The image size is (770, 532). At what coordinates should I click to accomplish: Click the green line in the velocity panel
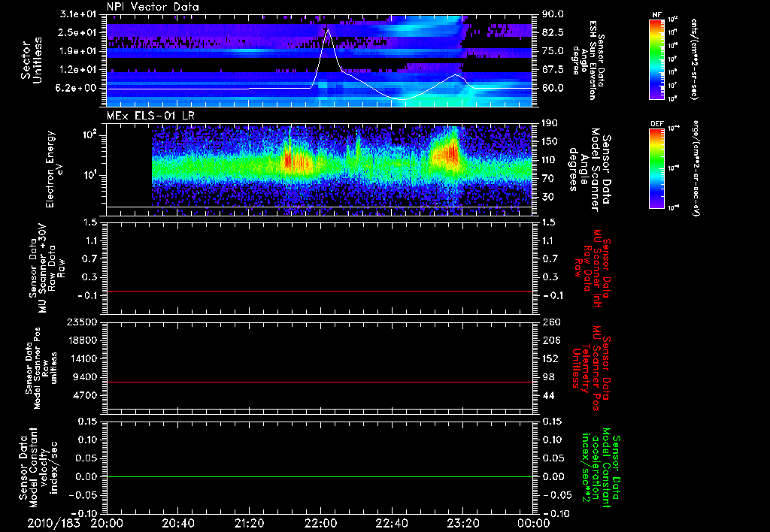(x=320, y=476)
